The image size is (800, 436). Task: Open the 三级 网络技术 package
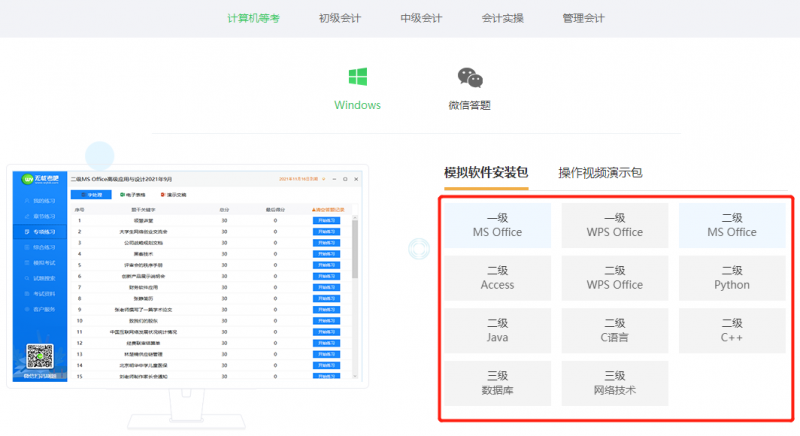[x=615, y=383]
